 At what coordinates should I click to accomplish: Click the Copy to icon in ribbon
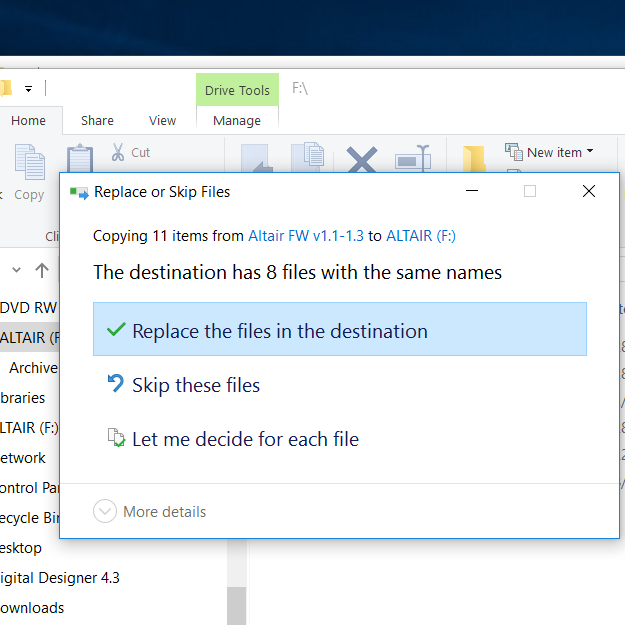point(308,157)
